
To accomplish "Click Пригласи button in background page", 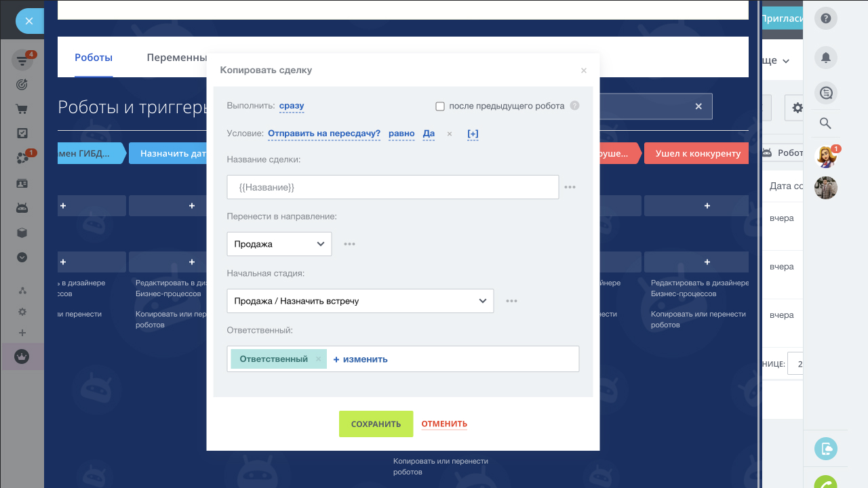I will [782, 19].
